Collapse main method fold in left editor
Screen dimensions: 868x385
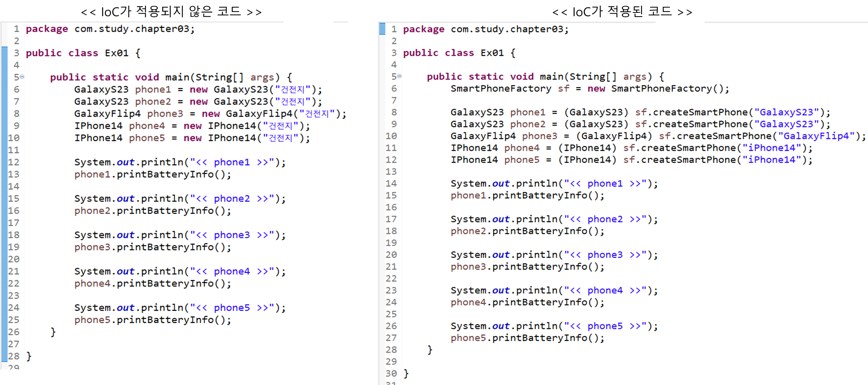[22, 77]
